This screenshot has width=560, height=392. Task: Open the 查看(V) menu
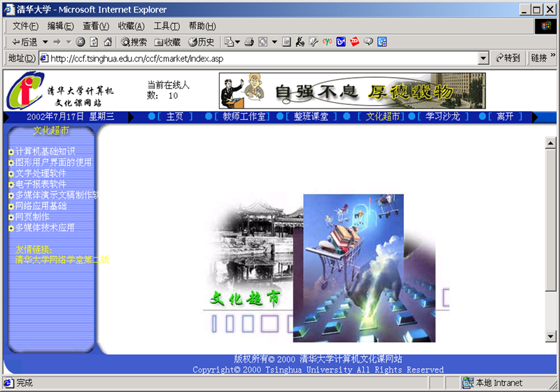coord(96,26)
